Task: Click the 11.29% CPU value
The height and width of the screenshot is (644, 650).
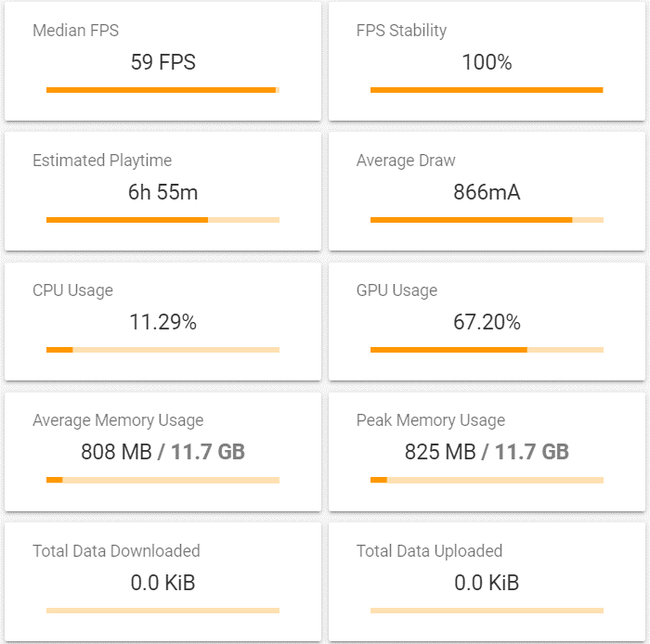Action: (162, 323)
